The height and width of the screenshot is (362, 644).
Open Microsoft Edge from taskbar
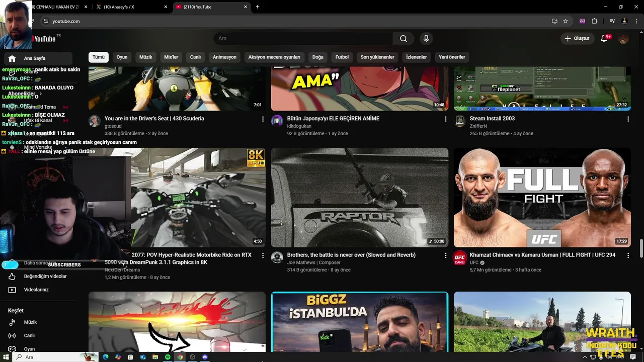click(106, 357)
